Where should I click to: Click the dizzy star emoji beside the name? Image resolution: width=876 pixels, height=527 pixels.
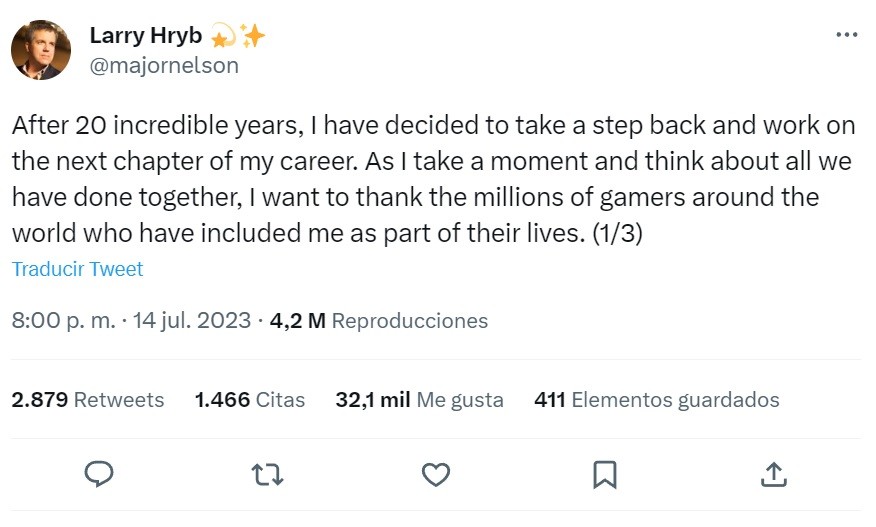coord(223,36)
